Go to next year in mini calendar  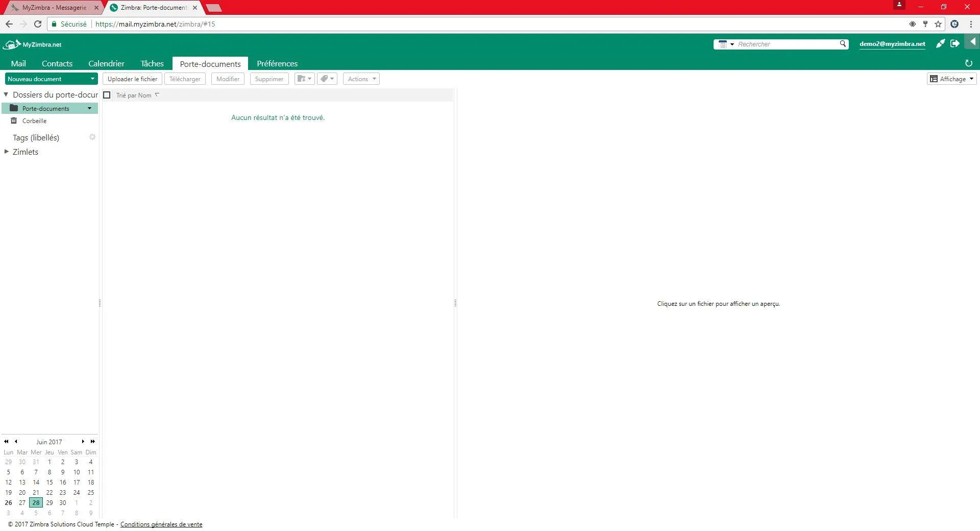coord(92,442)
